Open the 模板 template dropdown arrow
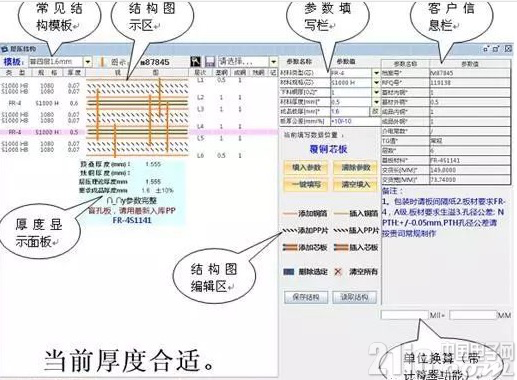The height and width of the screenshot is (380, 517). point(88,62)
